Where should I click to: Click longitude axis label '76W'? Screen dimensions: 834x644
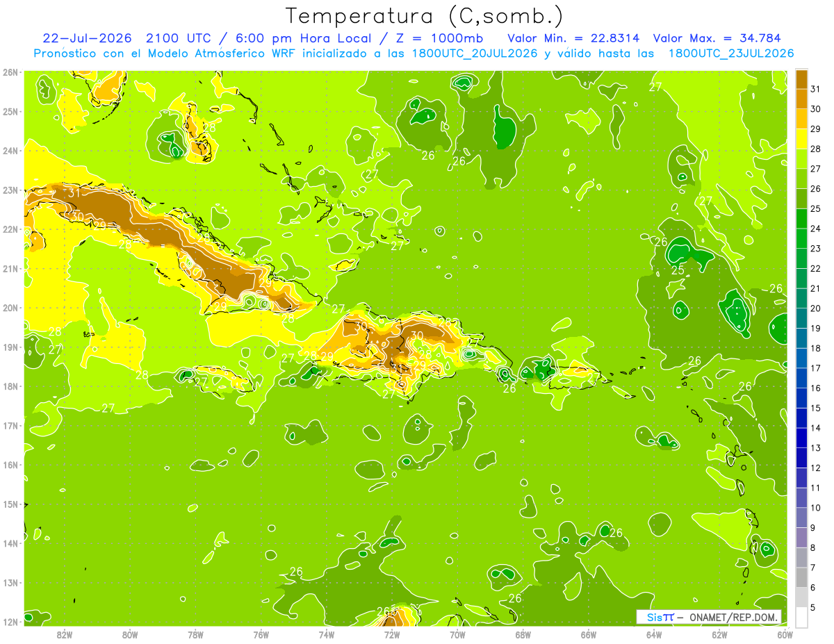[x=261, y=634]
